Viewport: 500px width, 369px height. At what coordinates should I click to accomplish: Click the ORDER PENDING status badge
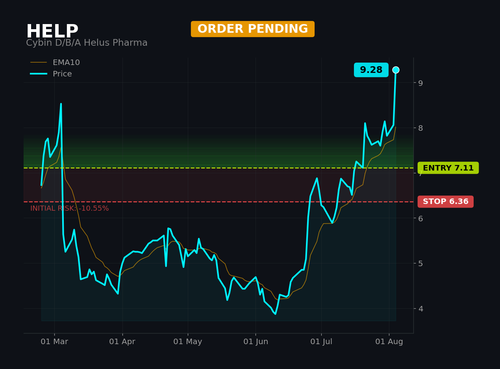coord(253,29)
